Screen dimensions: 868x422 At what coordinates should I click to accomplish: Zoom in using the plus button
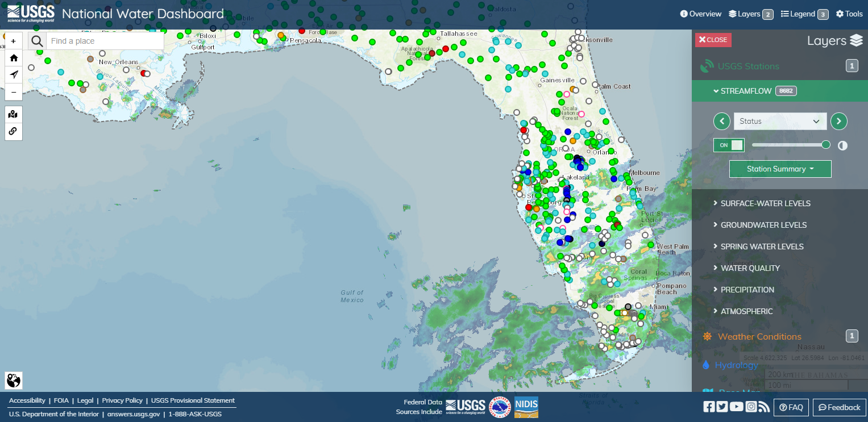[x=13, y=40]
